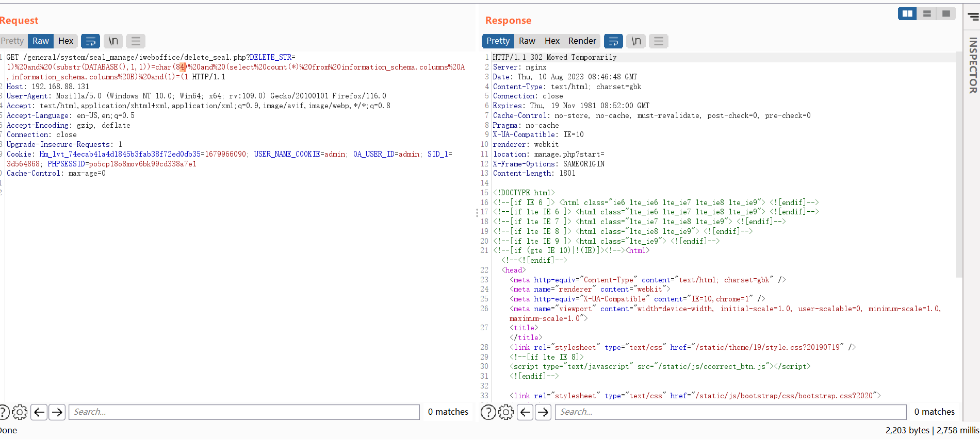Click the Date response header line

pos(565,77)
